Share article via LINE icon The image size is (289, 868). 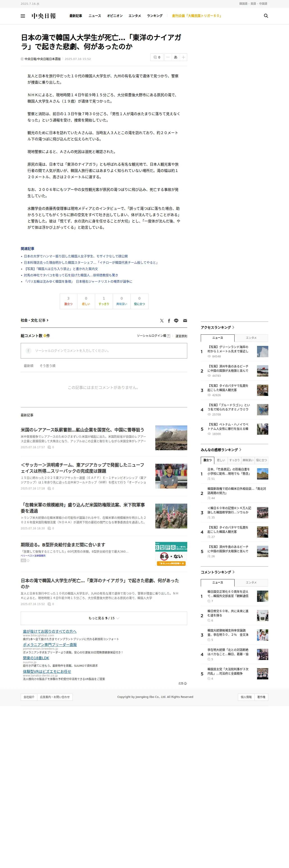coord(176,321)
